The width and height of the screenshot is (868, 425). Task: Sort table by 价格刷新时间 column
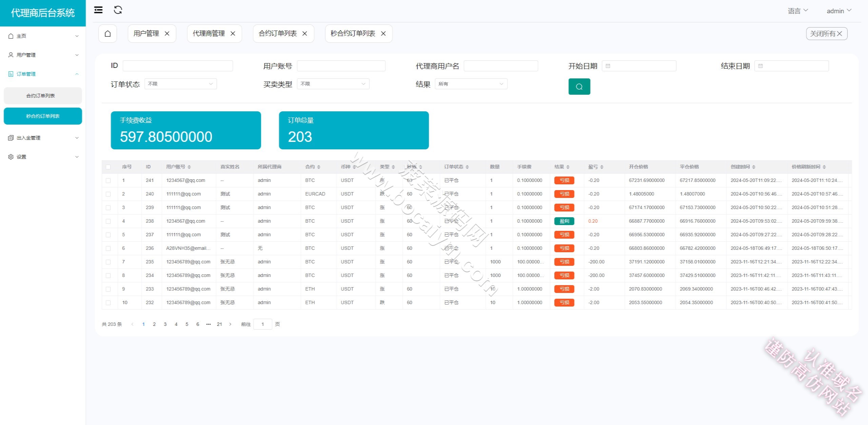coord(824,167)
